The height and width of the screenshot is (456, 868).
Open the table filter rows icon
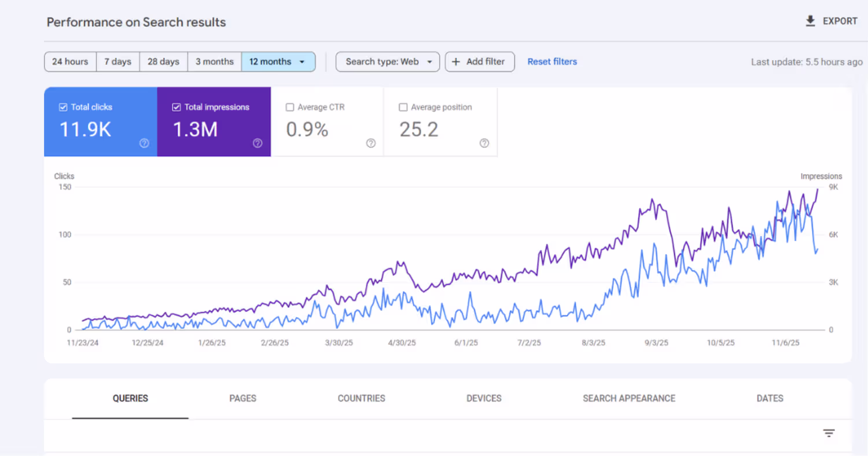829,433
